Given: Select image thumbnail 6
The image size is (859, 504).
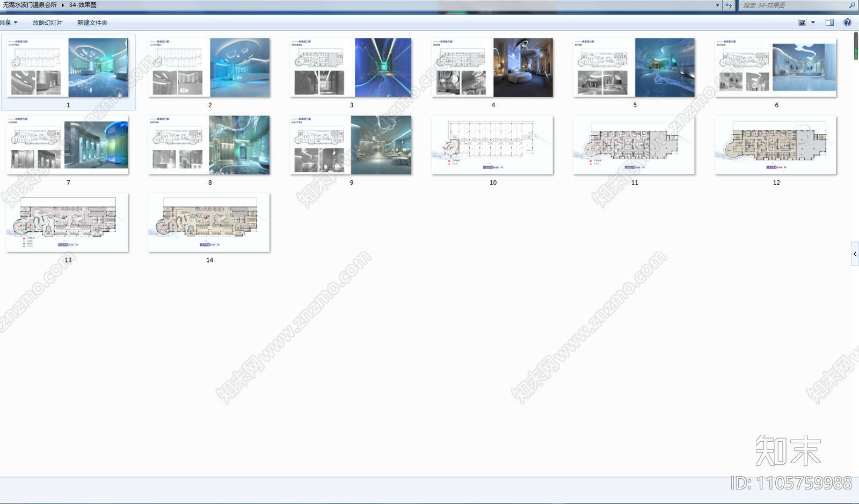Looking at the screenshot, I should pos(776,67).
